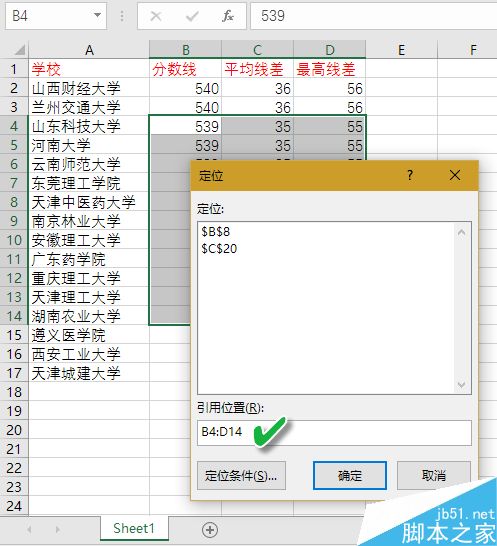Image resolution: width=497 pixels, height=546 pixels.
Task: Click cell 广东药学院
Action: click(x=89, y=259)
